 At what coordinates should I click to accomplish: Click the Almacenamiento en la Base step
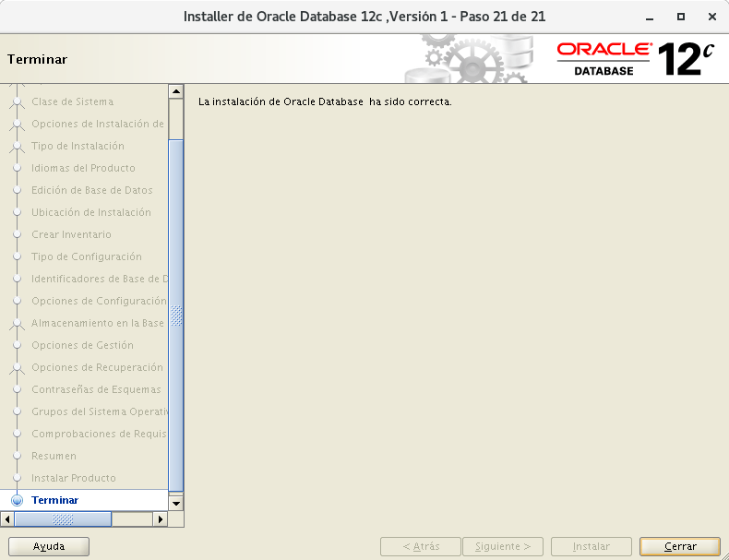[x=98, y=323]
